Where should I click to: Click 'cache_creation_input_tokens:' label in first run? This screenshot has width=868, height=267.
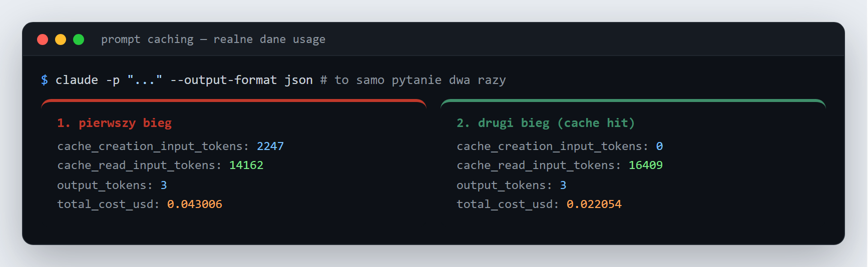click(x=153, y=146)
